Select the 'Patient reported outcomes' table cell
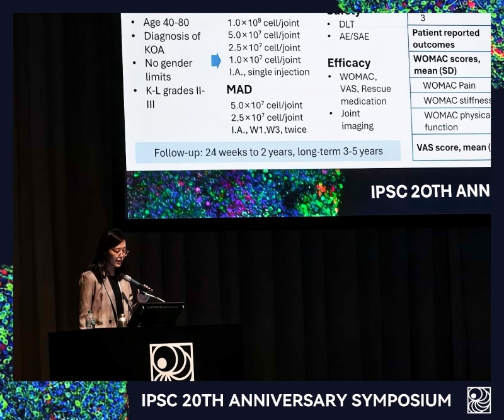504x420 pixels. tap(449, 38)
